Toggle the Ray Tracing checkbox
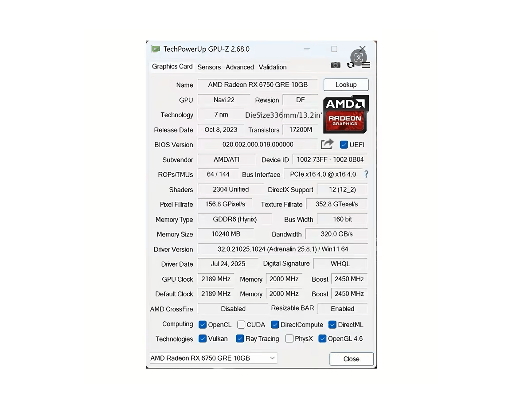 coord(240,338)
